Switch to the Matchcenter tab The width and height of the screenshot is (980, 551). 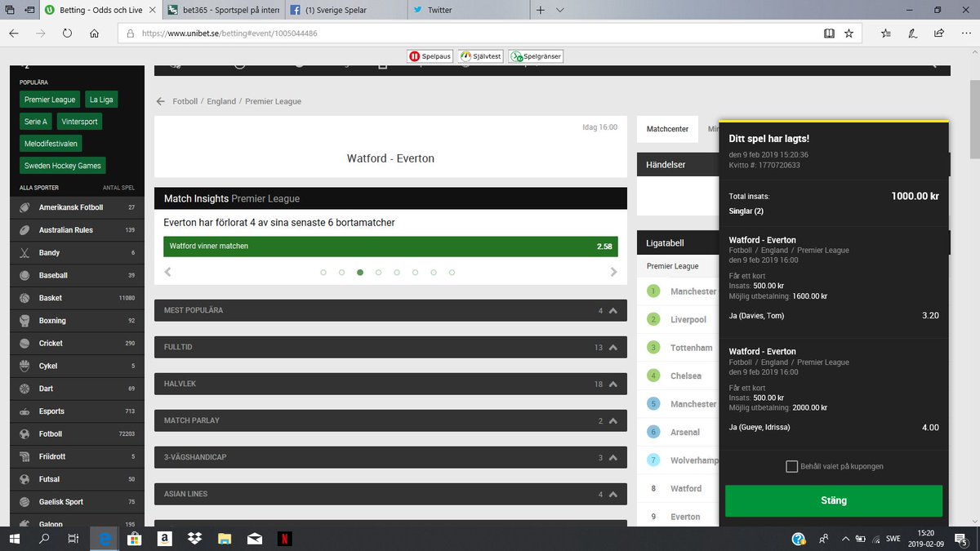667,129
